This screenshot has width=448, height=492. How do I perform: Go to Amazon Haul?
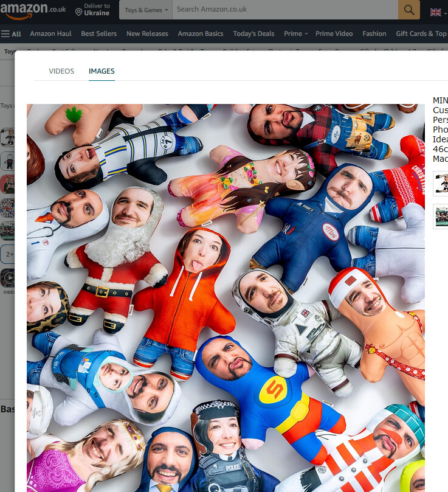point(51,33)
